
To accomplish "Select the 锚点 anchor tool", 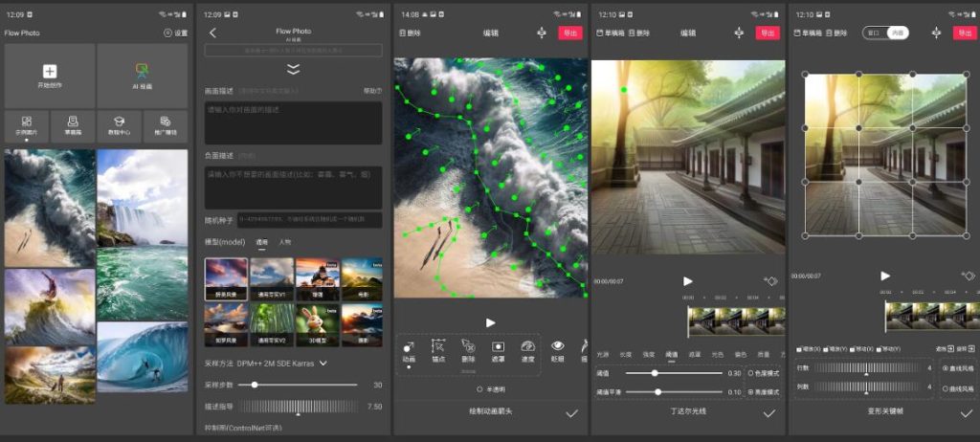I will (x=438, y=346).
